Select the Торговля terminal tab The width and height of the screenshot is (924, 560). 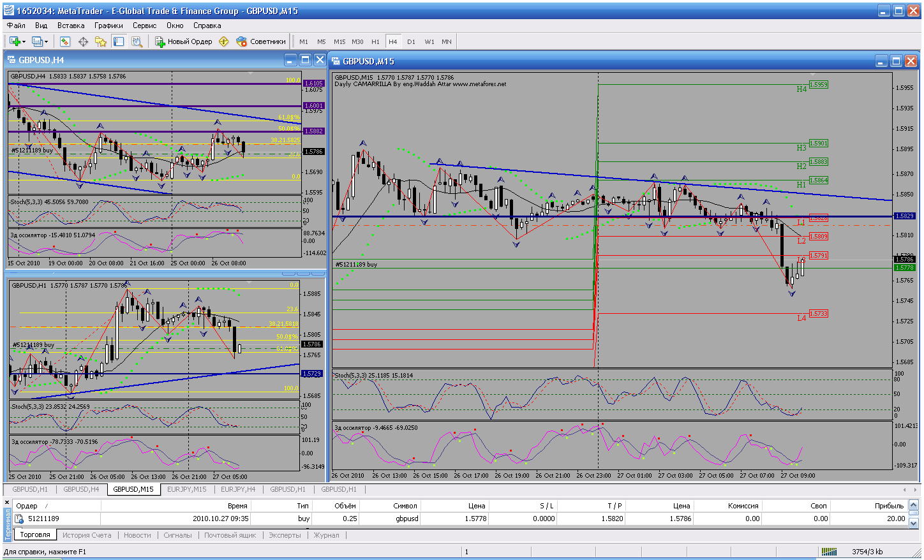pos(34,535)
